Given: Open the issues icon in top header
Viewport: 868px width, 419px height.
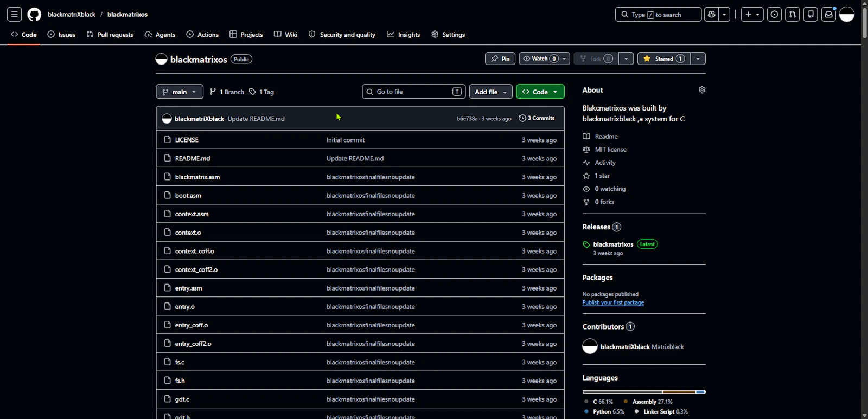Looking at the screenshot, I should pos(775,15).
